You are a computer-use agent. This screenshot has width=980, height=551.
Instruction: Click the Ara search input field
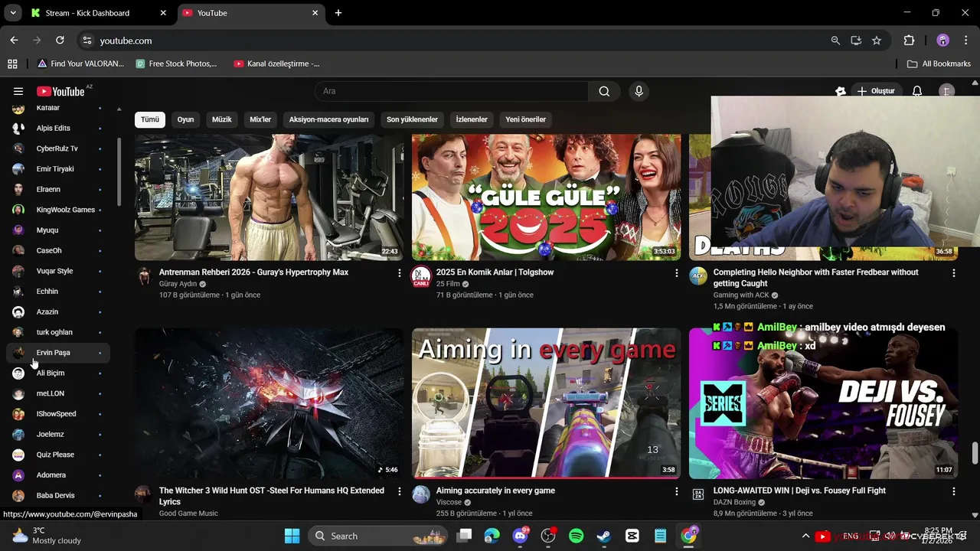point(452,91)
